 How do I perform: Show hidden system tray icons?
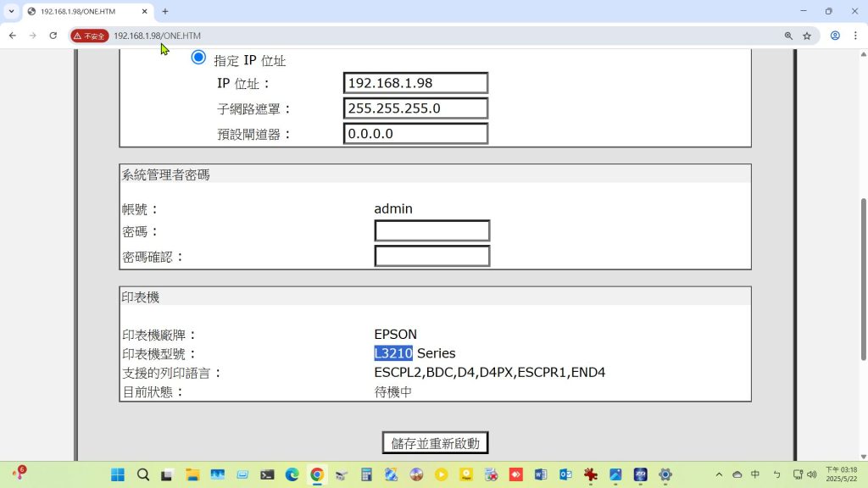click(720, 474)
